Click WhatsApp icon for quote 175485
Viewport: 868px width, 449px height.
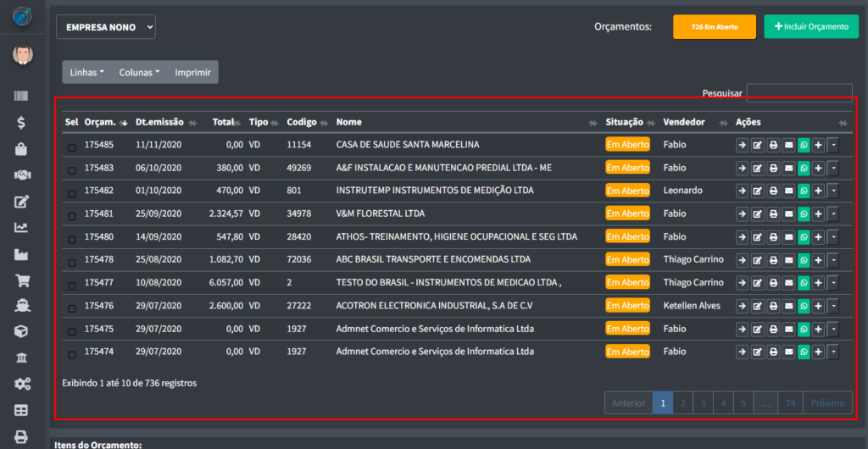804,145
